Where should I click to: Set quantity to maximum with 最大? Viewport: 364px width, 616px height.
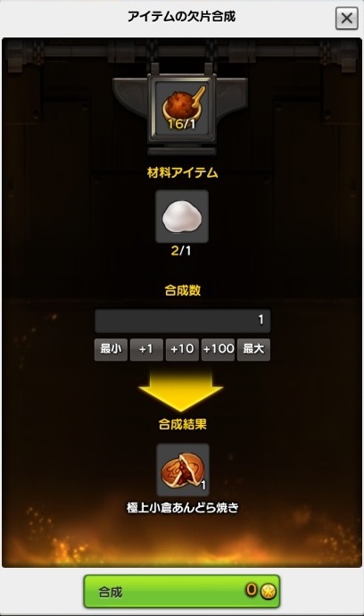[253, 349]
